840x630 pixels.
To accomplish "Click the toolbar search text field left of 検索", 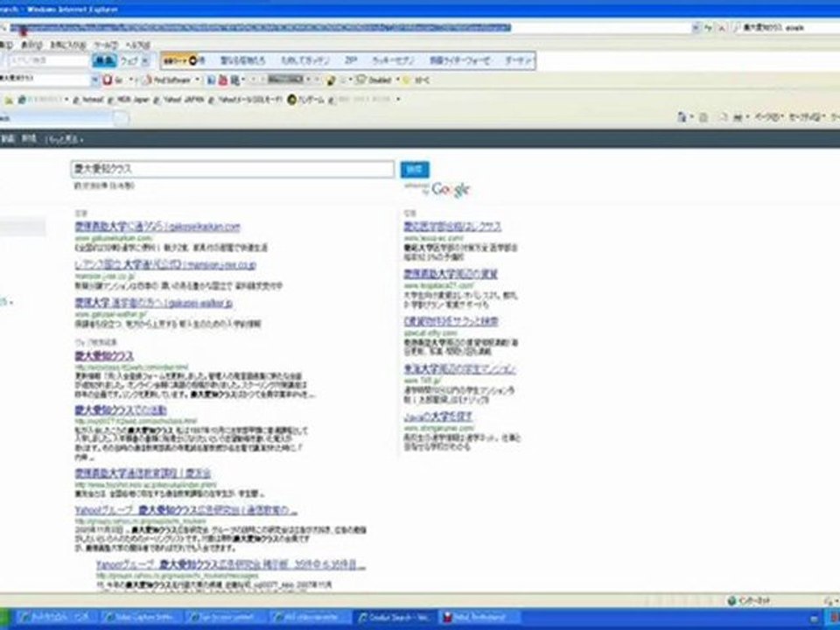I will click(47, 61).
